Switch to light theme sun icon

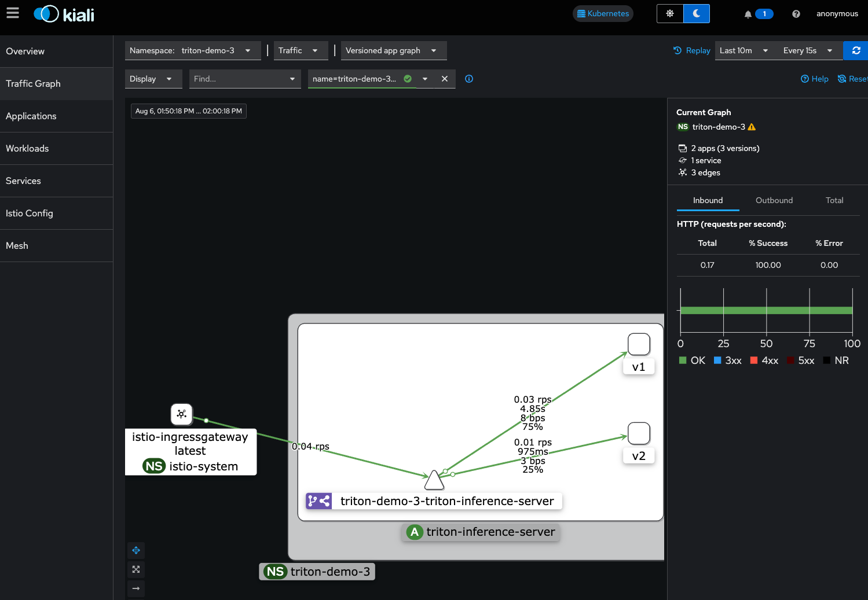[x=670, y=13]
